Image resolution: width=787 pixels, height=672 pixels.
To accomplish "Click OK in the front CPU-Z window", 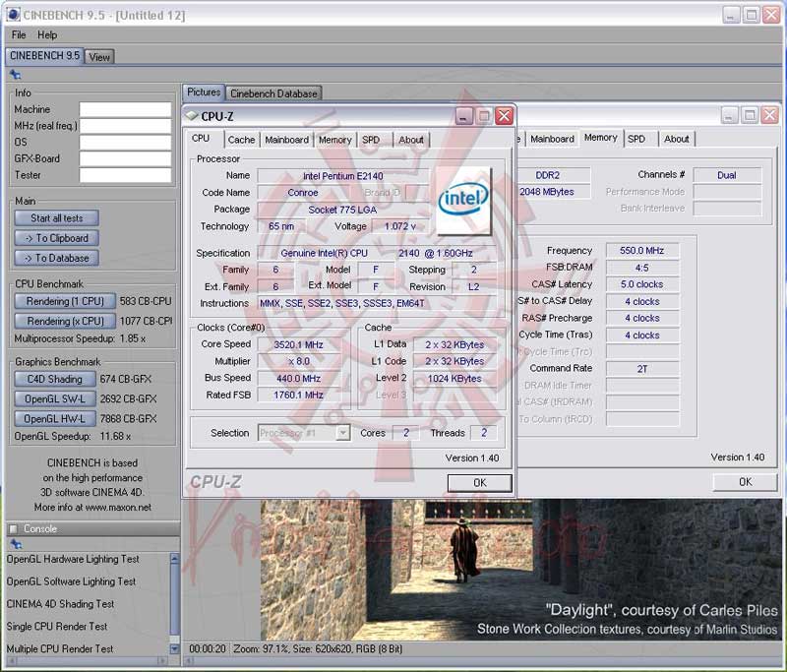I will pos(480,482).
